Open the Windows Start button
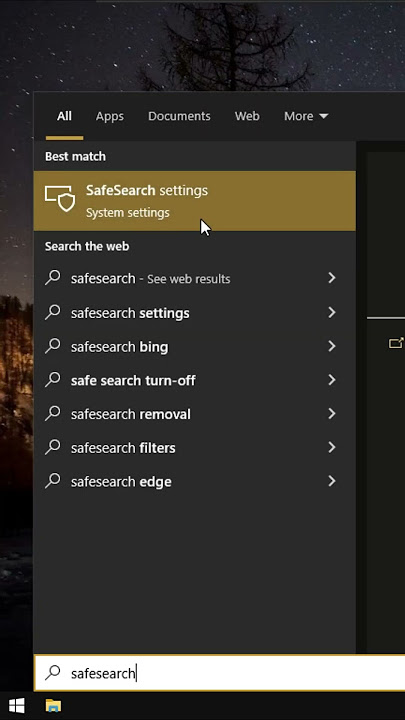 tap(17, 706)
